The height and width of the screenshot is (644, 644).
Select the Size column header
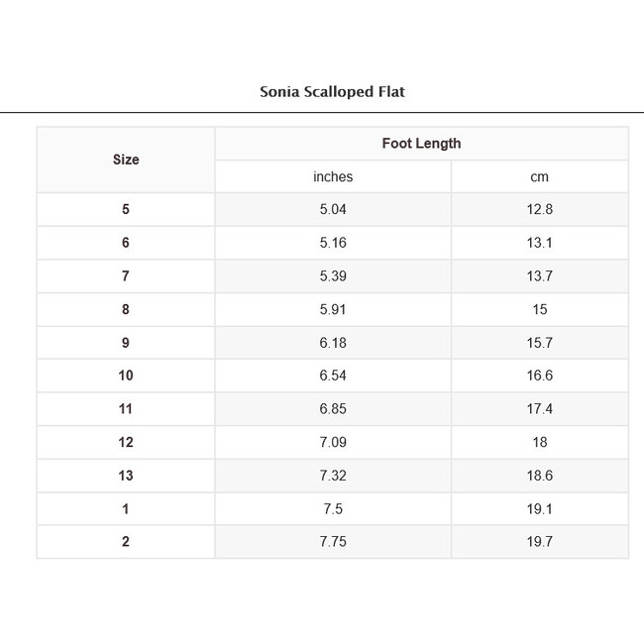(126, 160)
